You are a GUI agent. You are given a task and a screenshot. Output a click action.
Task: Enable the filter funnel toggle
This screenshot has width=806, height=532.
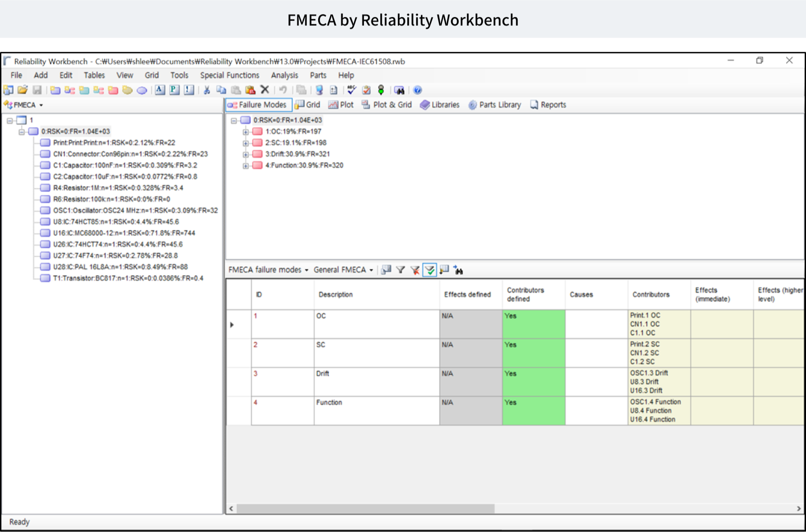[401, 270]
